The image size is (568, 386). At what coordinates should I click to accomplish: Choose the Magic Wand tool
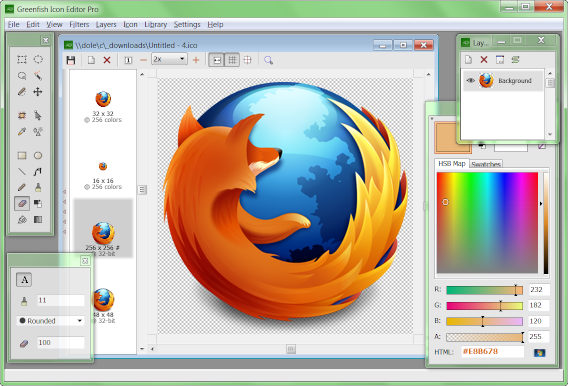38,76
